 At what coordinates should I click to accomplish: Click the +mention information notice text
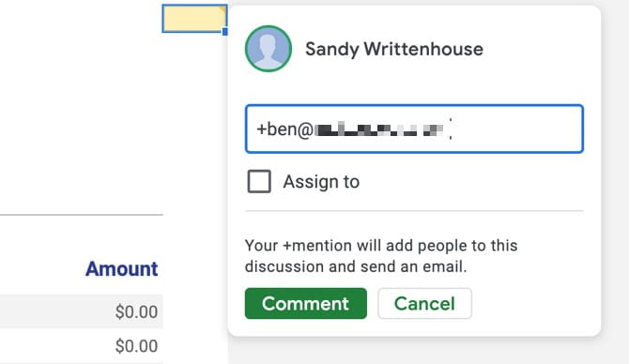381,256
